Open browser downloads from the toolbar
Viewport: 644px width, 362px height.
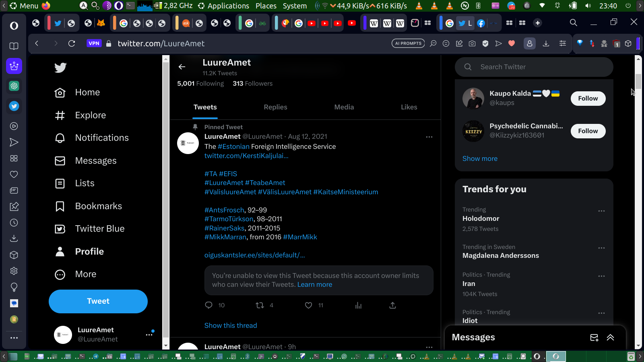tap(546, 43)
